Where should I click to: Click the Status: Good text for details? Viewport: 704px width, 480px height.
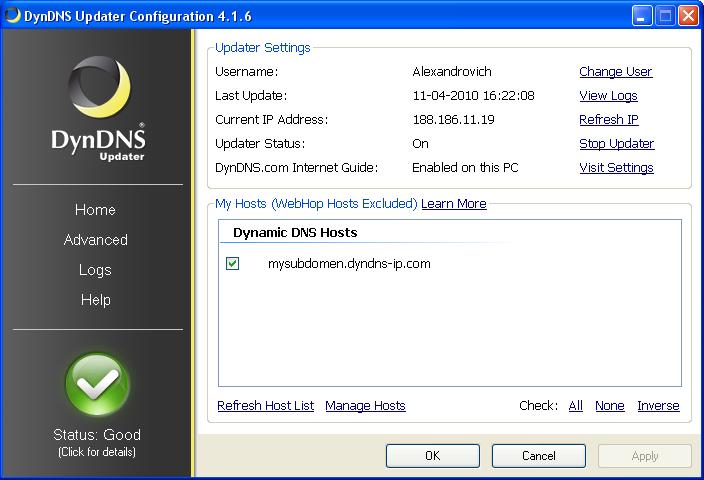(97, 435)
